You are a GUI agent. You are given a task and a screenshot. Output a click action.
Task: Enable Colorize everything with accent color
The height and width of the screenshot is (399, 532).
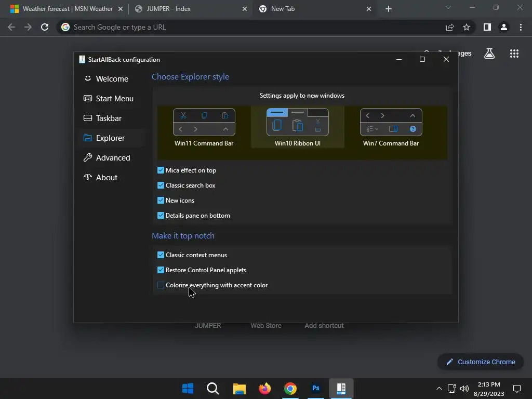coord(161,285)
